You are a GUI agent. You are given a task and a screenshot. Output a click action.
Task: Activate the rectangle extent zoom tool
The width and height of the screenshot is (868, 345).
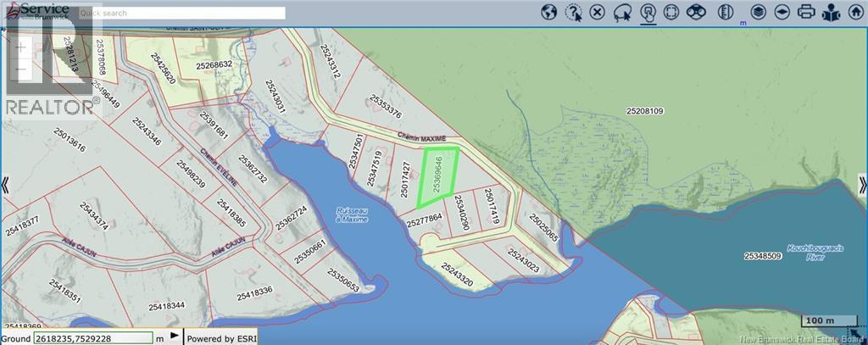tap(671, 12)
